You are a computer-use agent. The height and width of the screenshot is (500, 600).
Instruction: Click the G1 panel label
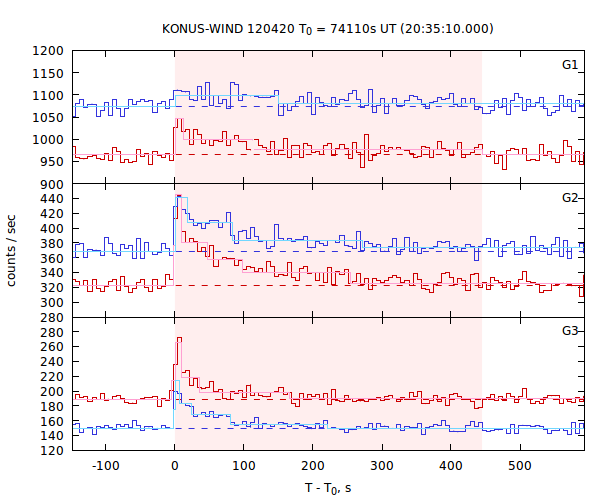click(x=569, y=65)
